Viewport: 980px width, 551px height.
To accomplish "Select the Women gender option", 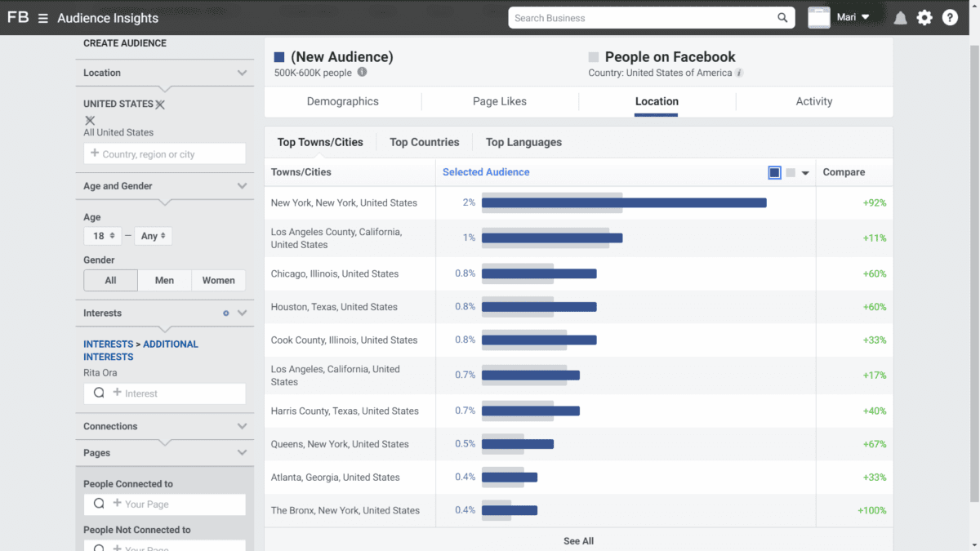I will coord(218,280).
